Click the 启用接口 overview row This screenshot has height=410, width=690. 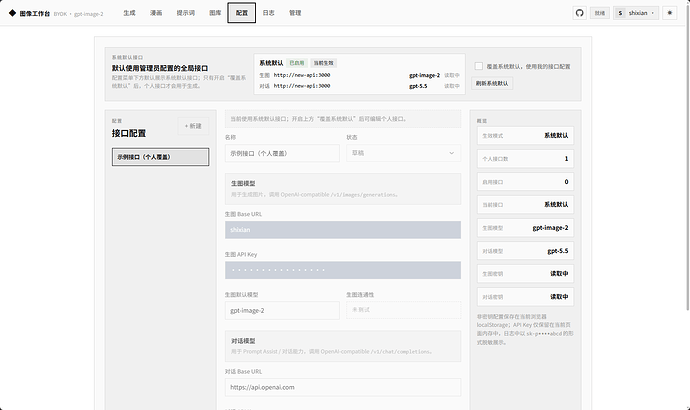525,182
